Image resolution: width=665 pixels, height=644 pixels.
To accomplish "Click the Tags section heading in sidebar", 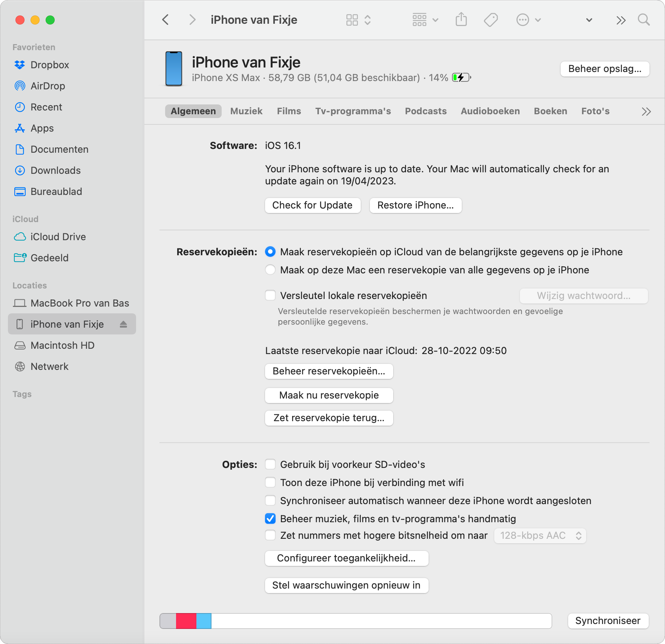I will coord(22,394).
